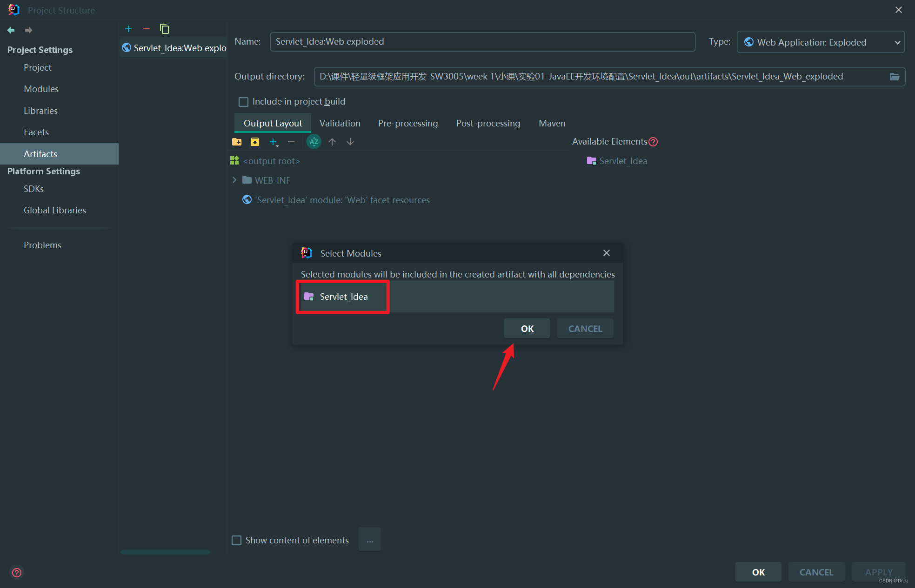Switch to Output Layout tab
The image size is (915, 588).
273,123
